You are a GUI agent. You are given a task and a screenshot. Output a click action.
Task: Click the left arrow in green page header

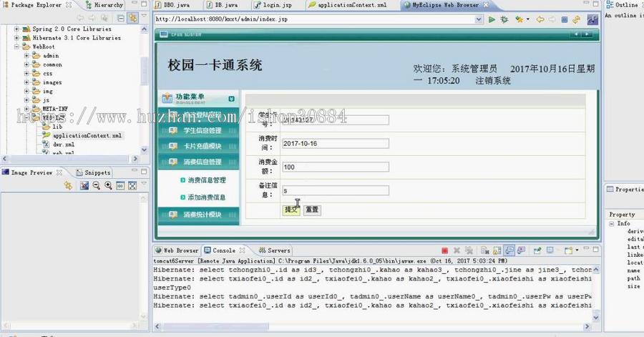576,34
